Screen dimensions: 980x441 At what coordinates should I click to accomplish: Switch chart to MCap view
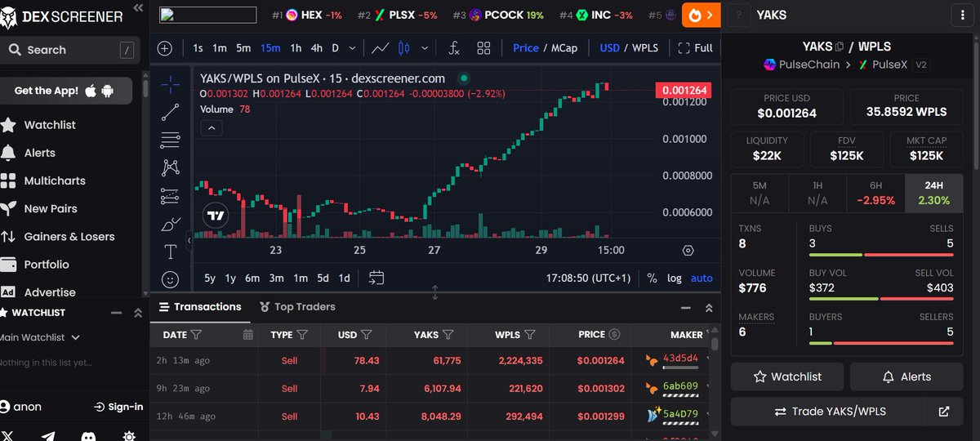[564, 48]
